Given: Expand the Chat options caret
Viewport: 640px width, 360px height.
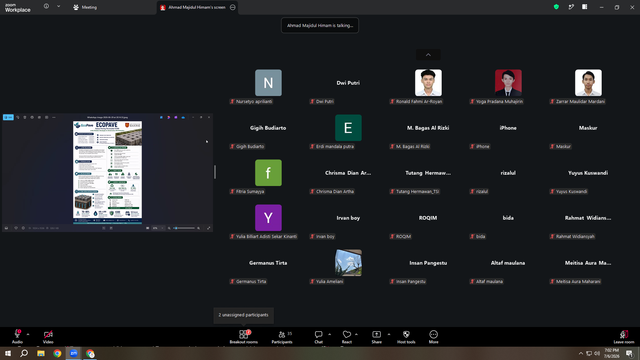Looking at the screenshot, I should point(329,334).
